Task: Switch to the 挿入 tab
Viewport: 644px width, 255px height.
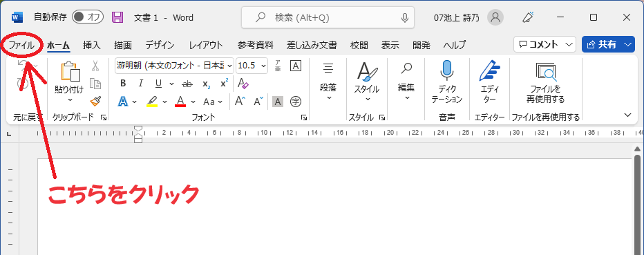Action: pos(91,45)
